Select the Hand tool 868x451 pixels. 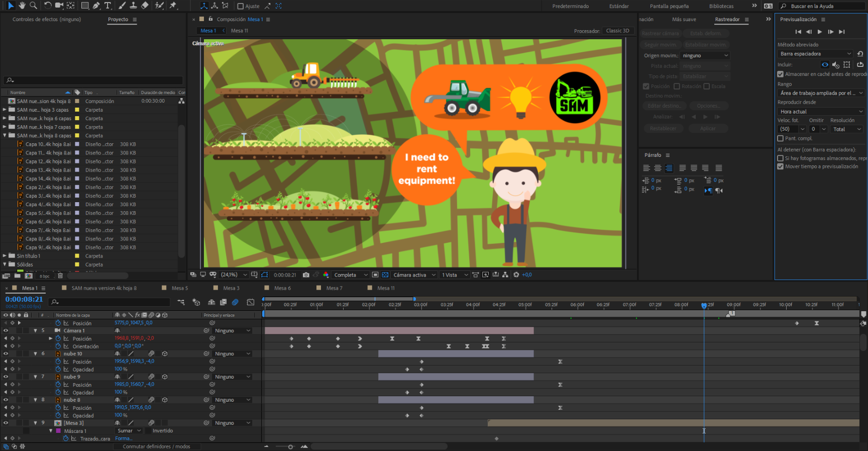pos(22,6)
